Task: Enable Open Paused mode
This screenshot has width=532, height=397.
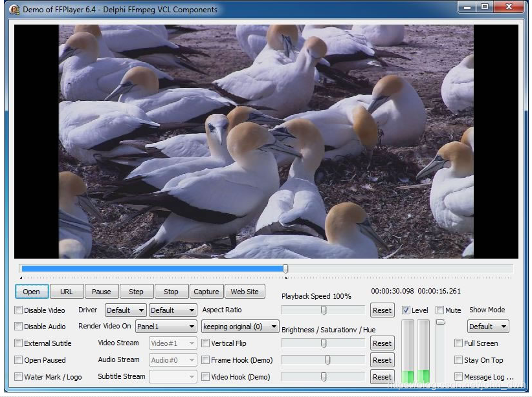Action: [18, 359]
